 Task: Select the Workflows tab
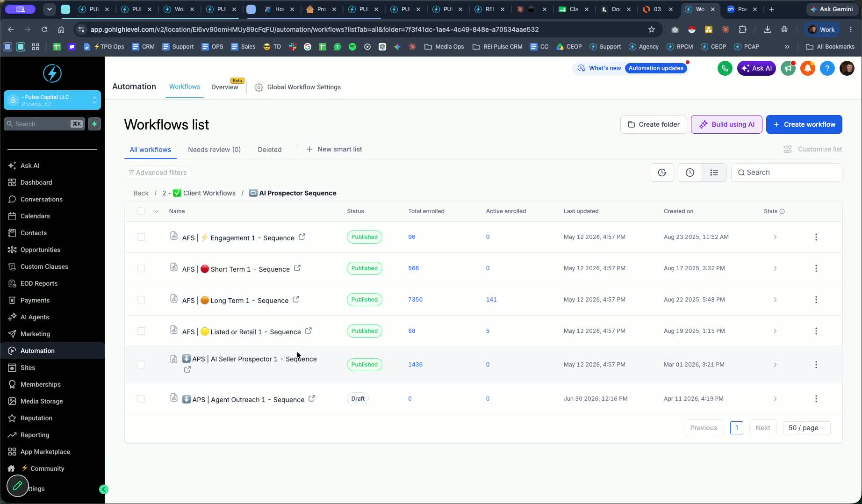185,87
